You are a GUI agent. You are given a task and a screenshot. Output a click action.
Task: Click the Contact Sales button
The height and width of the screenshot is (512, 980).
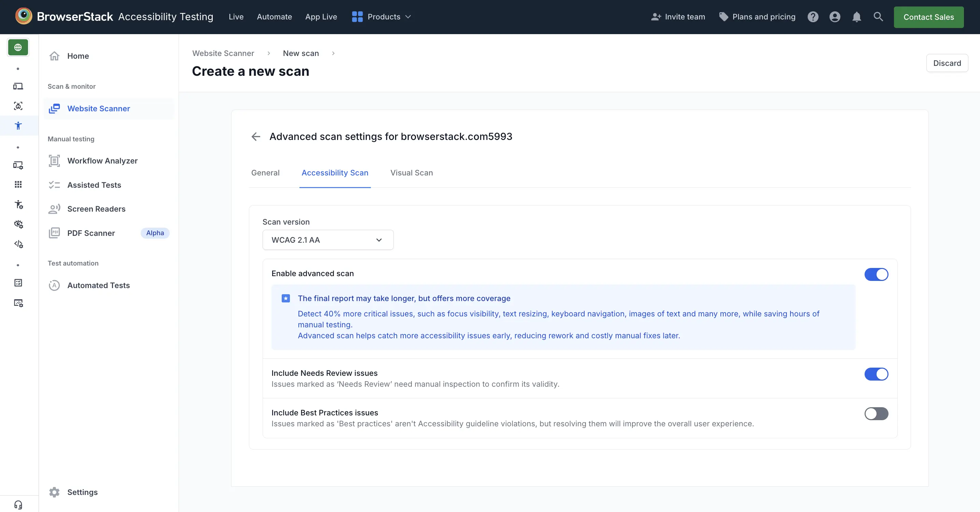(x=928, y=17)
